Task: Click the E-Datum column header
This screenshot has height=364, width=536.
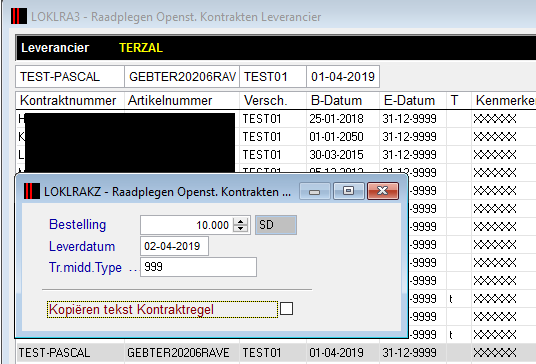Action: pos(413,101)
